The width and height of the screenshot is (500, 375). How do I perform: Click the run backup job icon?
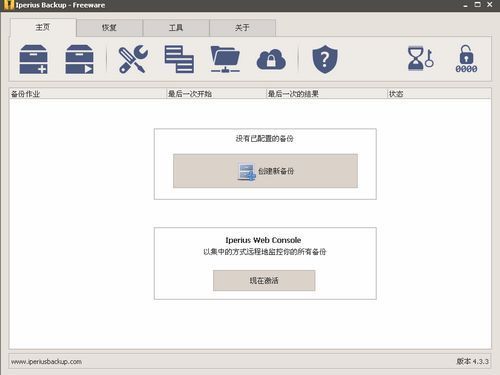click(79, 59)
